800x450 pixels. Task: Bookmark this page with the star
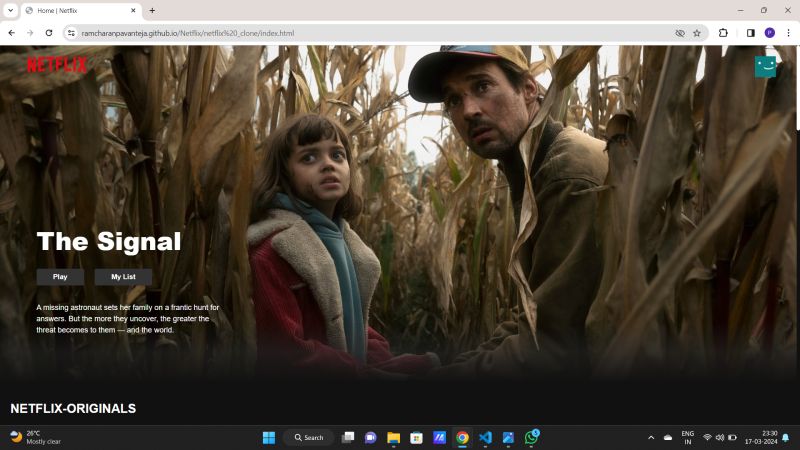pyautogui.click(x=697, y=33)
